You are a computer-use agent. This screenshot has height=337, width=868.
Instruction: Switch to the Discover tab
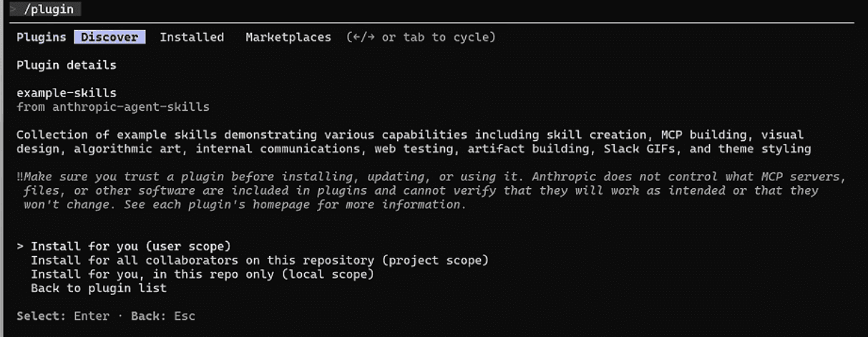click(x=109, y=37)
